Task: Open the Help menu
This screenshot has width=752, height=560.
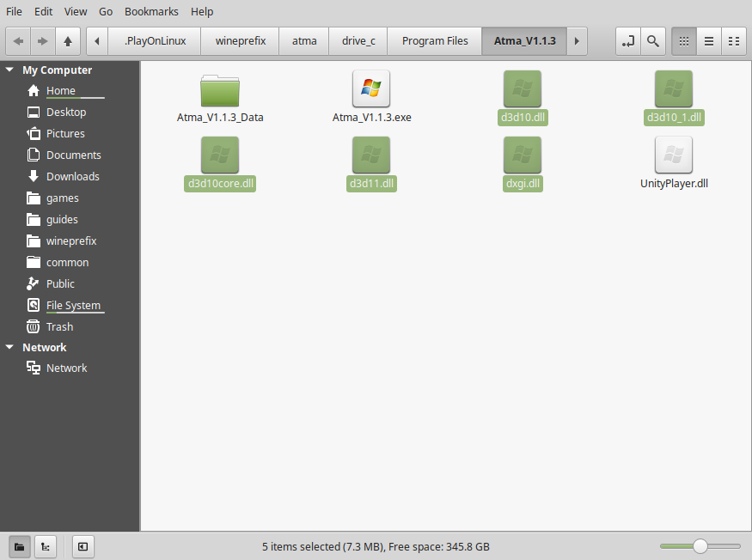Action: click(202, 11)
